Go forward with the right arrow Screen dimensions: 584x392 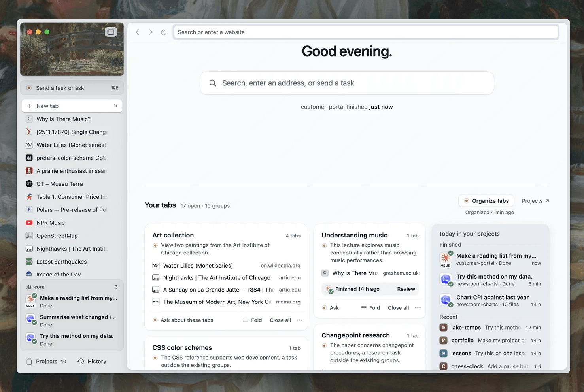pos(151,32)
